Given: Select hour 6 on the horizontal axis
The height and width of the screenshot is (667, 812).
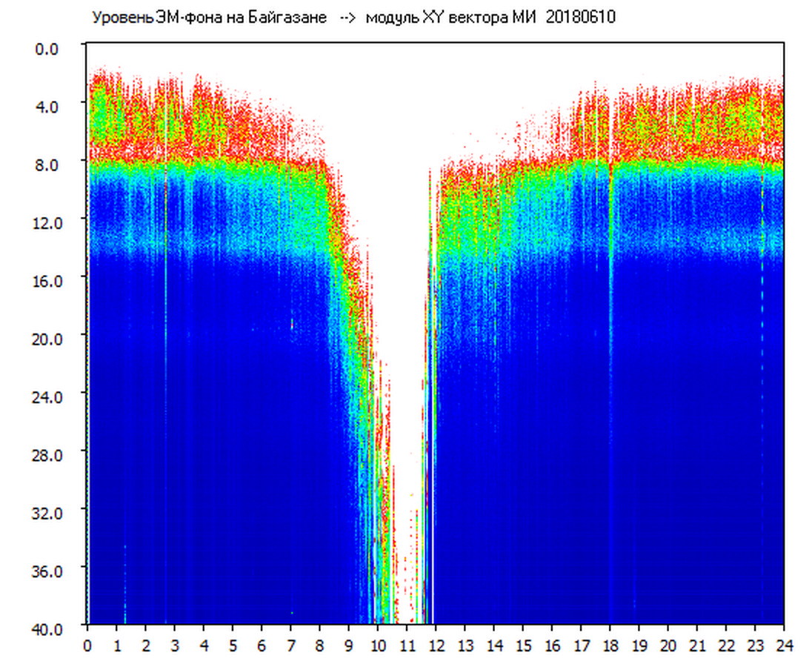Looking at the screenshot, I should (x=262, y=646).
